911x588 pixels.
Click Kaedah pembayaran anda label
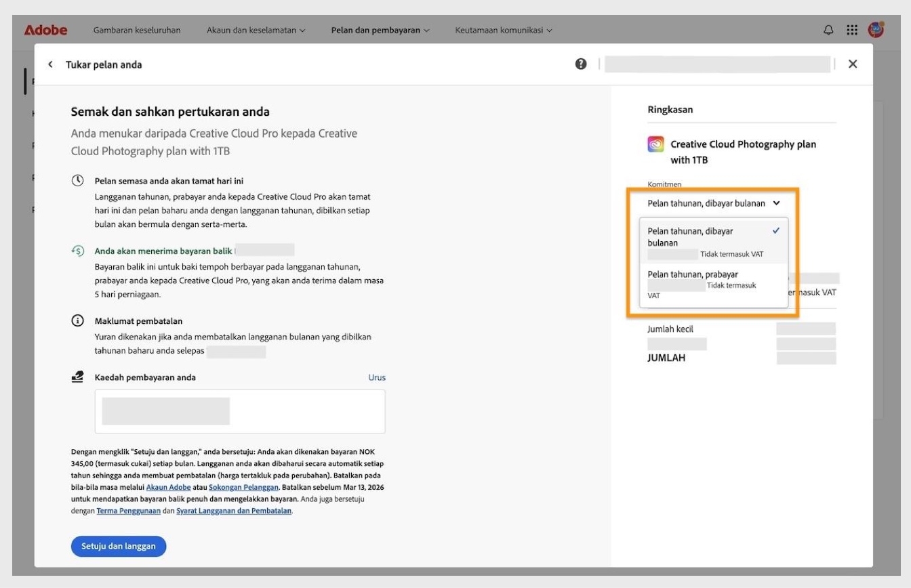click(x=145, y=377)
